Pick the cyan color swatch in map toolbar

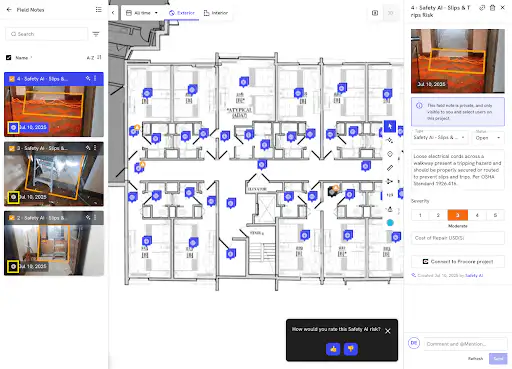(390, 223)
